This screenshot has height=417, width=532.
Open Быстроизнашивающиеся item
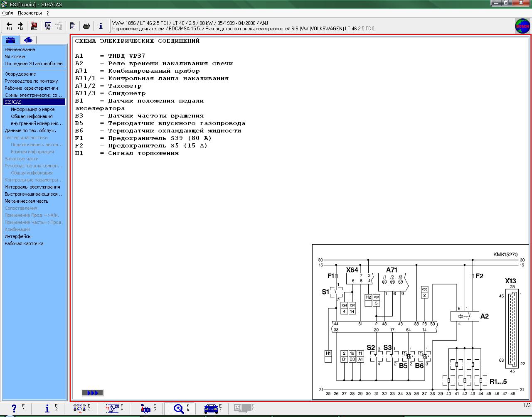[34, 194]
